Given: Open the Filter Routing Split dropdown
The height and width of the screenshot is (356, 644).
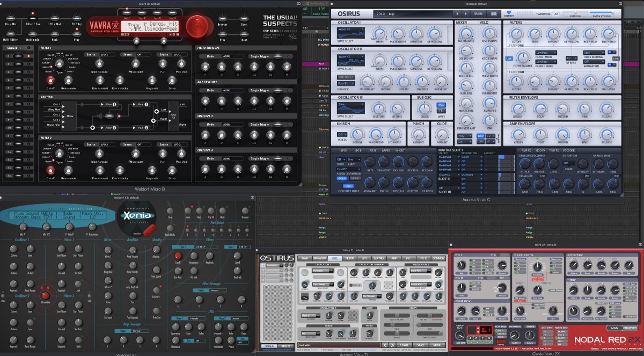Looking at the screenshot, I should tap(594, 53).
